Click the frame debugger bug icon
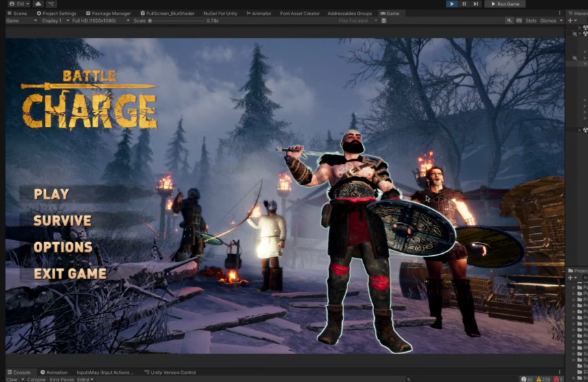 click(384, 21)
